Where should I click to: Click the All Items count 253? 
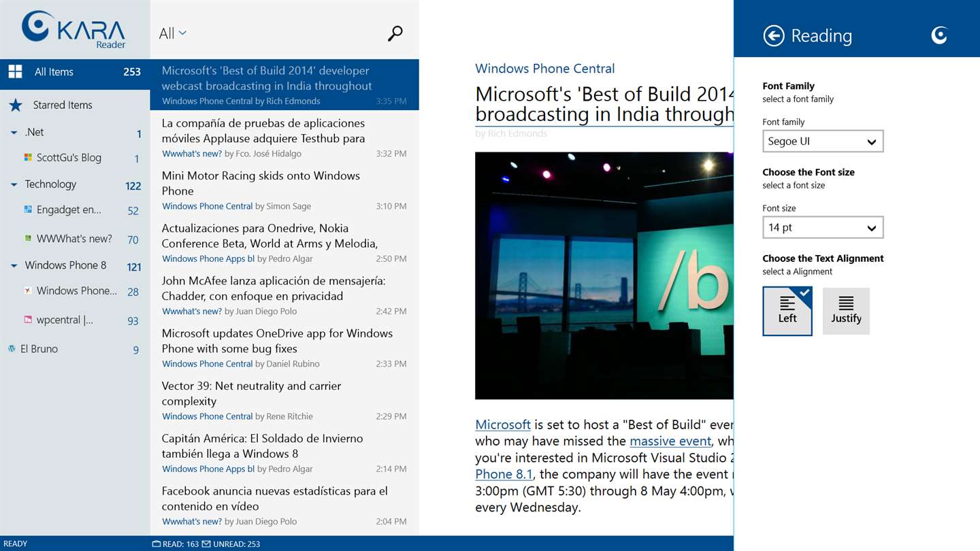tap(132, 71)
